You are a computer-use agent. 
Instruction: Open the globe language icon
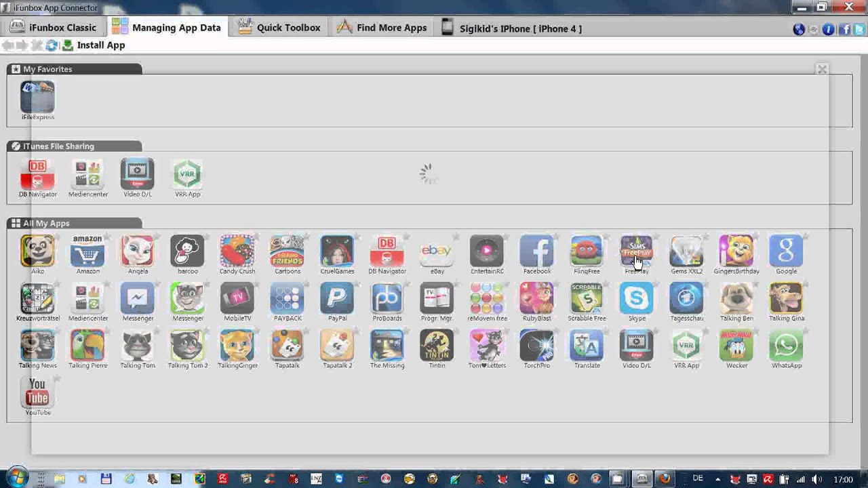pyautogui.click(x=799, y=29)
